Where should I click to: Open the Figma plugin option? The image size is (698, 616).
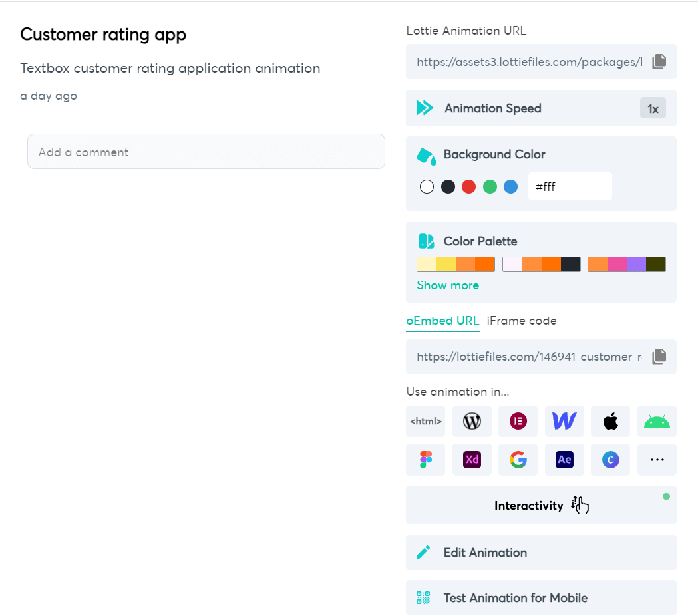pyautogui.click(x=426, y=459)
